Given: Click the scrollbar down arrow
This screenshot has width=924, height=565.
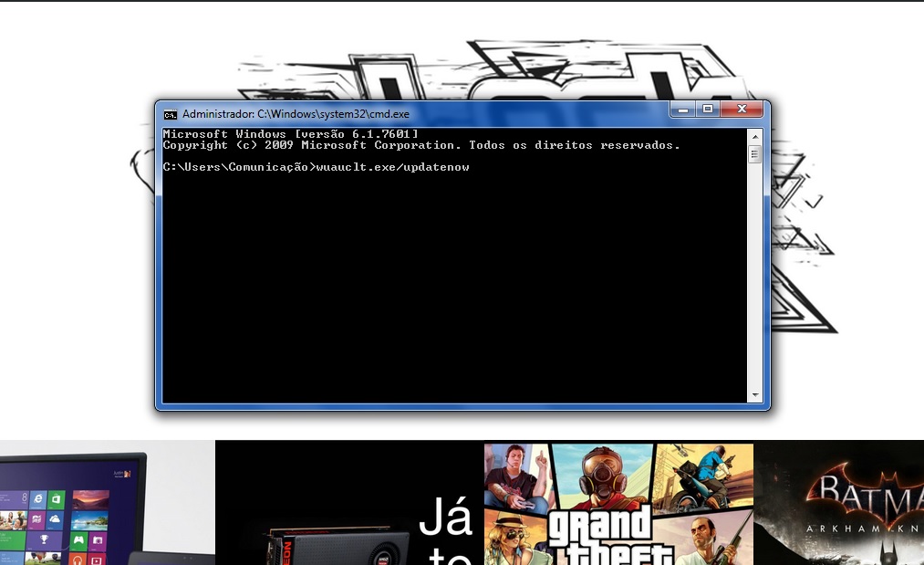Looking at the screenshot, I should coord(755,394).
